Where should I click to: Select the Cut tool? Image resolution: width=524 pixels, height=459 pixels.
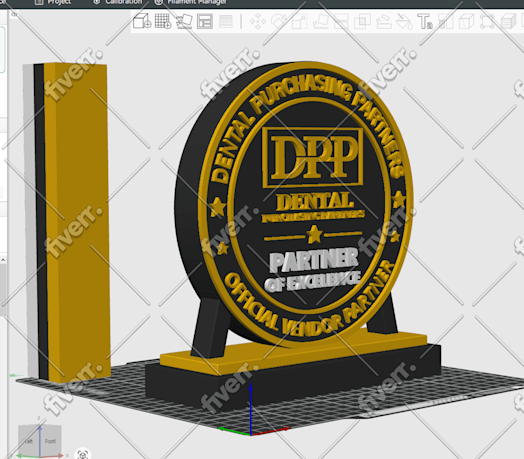coord(341,22)
